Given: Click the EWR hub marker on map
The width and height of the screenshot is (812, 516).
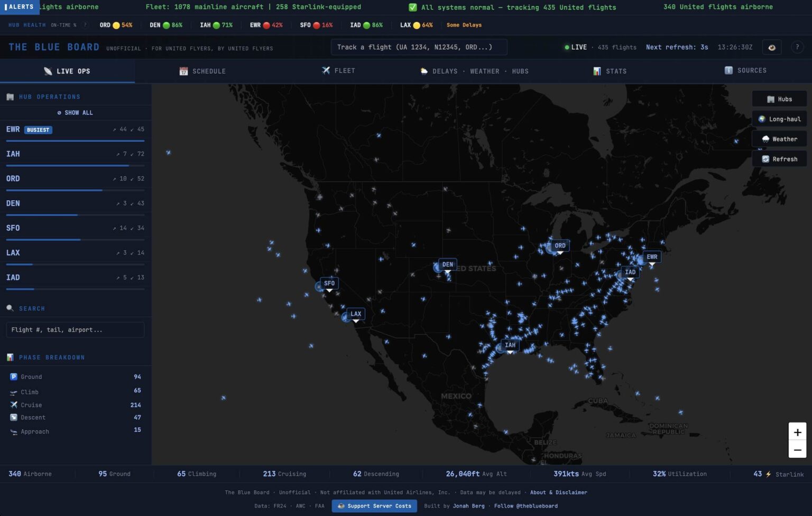Looking at the screenshot, I should click(652, 257).
